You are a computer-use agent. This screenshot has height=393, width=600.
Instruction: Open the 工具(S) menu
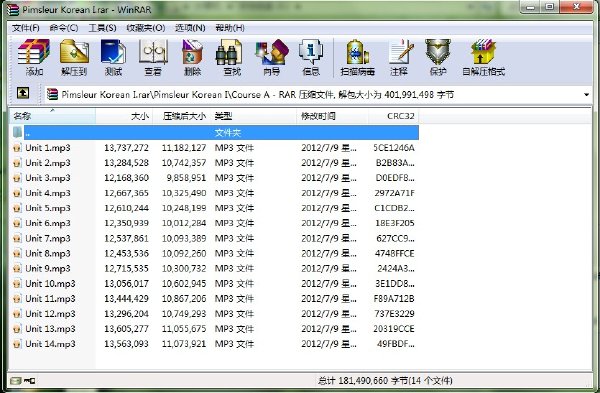pos(103,28)
